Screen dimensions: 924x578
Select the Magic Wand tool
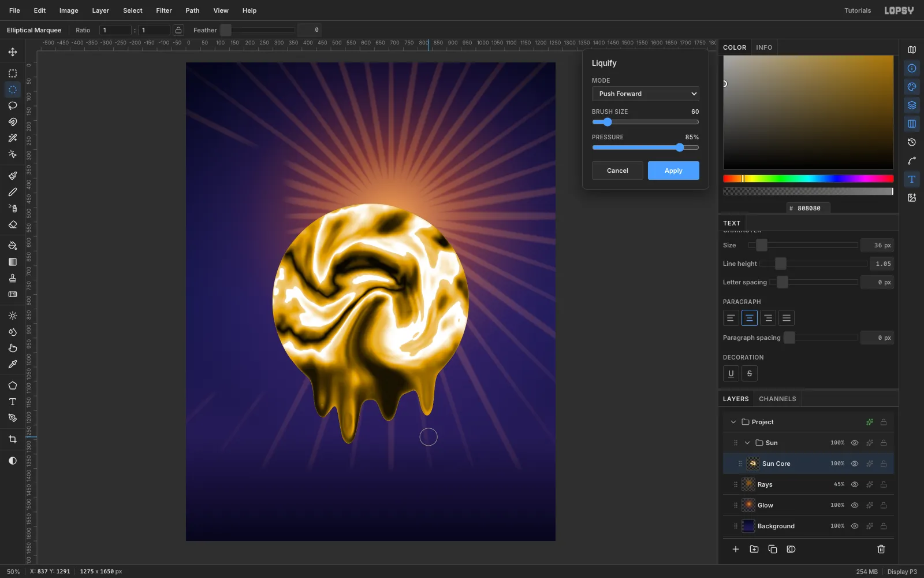(13, 138)
